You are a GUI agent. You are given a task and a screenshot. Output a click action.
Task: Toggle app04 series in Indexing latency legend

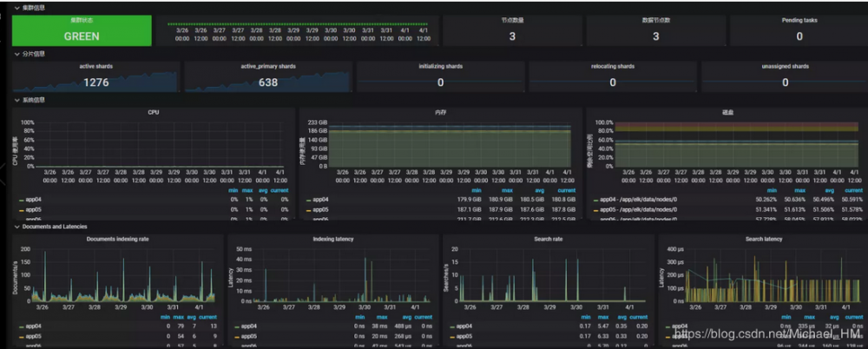click(249, 326)
